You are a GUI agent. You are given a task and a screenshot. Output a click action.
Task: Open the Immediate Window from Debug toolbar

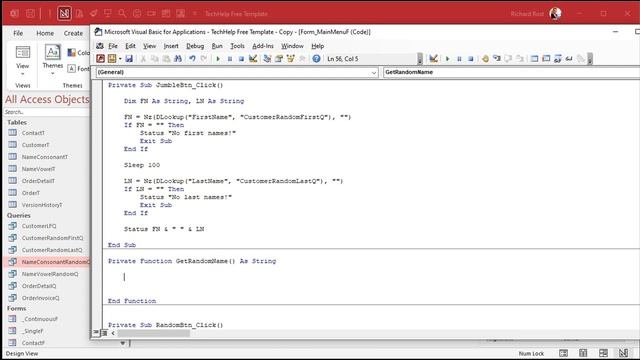coord(546,59)
